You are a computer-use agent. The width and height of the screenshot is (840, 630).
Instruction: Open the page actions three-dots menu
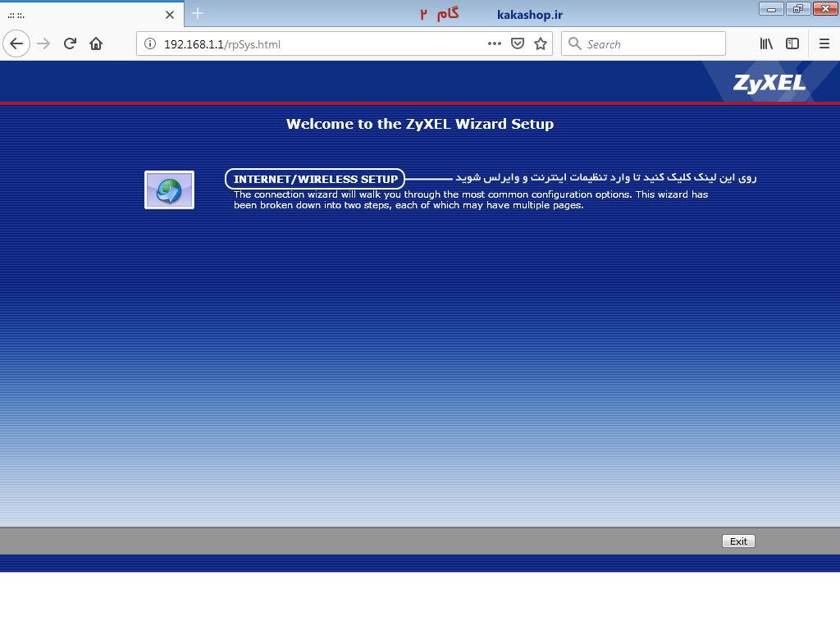pos(495,44)
